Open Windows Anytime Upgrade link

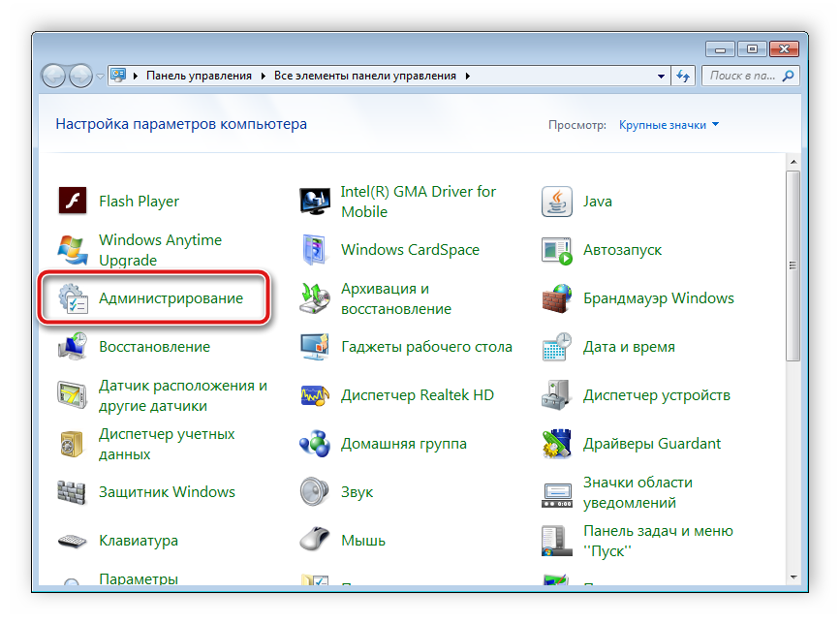[160, 250]
